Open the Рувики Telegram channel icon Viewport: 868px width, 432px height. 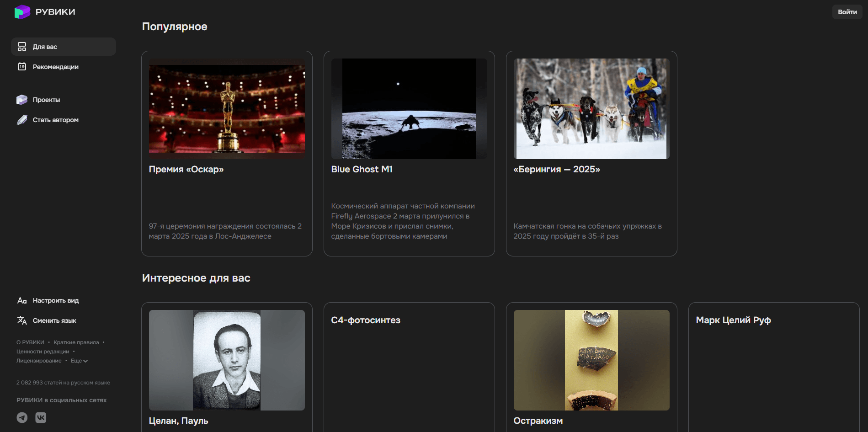[22, 417]
